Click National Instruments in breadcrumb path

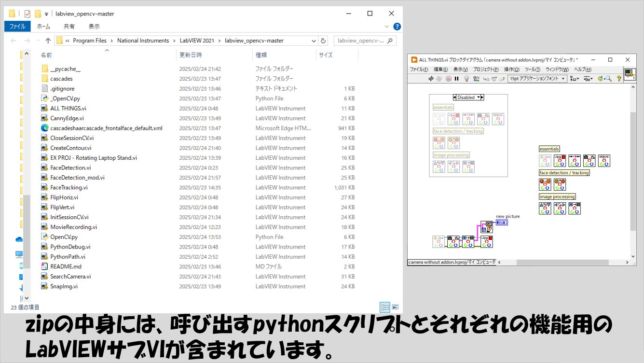tap(143, 41)
